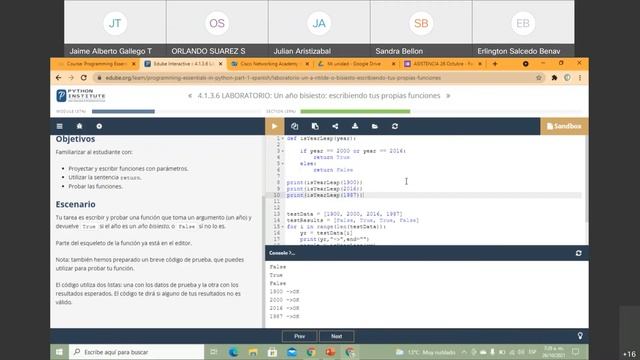
Task: Share the code using share icon
Action: [x=335, y=126]
